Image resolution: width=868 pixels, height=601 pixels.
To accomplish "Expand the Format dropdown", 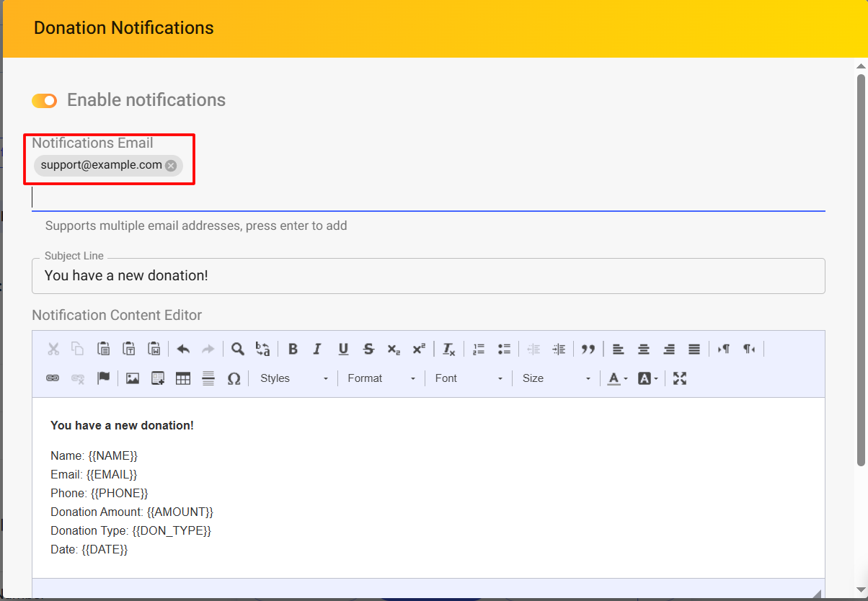I will pos(381,378).
